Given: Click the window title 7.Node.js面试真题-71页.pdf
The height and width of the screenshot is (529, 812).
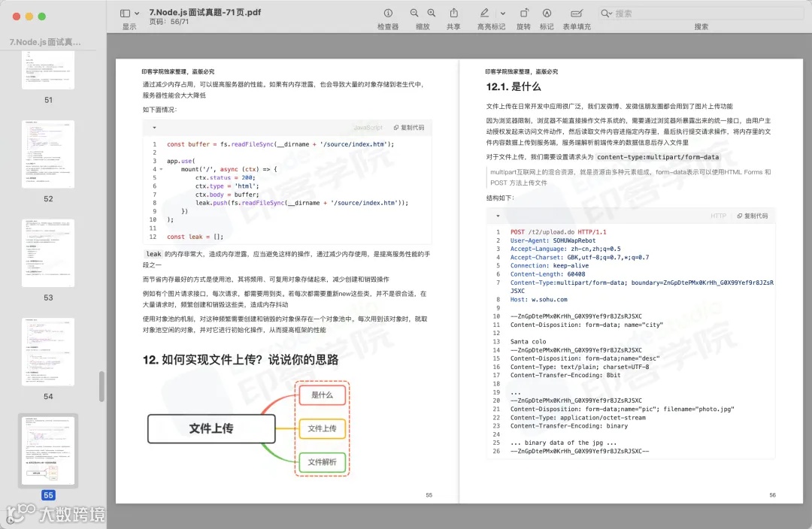Looking at the screenshot, I should 205,12.
